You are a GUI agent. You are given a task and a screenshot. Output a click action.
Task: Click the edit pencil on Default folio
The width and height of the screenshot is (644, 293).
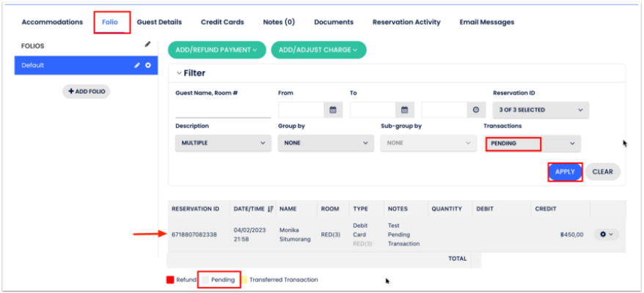point(136,65)
